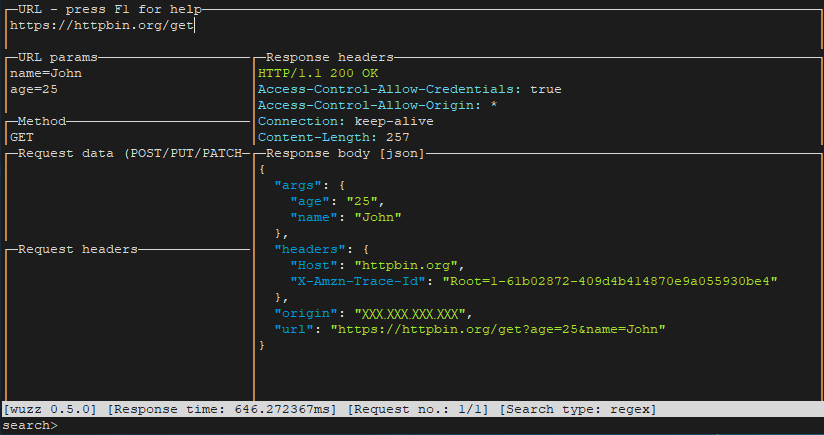Select the Access-Control-Allow-Credentials header line

tap(410, 89)
